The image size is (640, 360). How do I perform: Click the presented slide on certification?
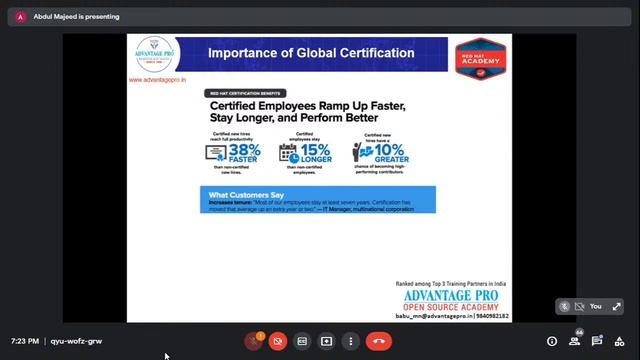pyautogui.click(x=319, y=178)
